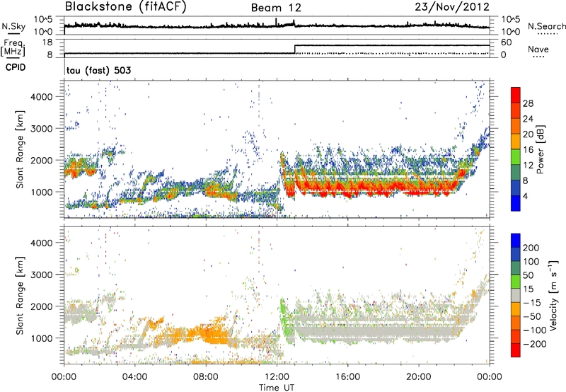Viewport: 566px width, 392px height.
Task: Click the Nave legend label
Action: (x=538, y=49)
